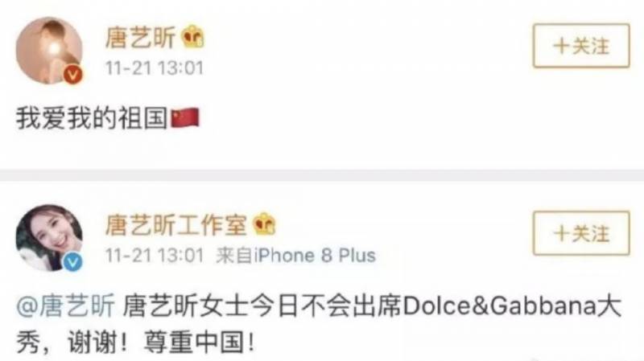Click the gray divider between the posts
The image size is (644, 361).
click(322, 175)
